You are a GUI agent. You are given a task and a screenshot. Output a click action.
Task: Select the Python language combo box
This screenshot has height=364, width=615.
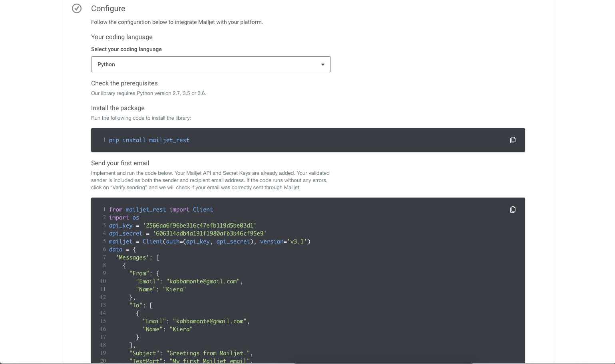coord(211,64)
